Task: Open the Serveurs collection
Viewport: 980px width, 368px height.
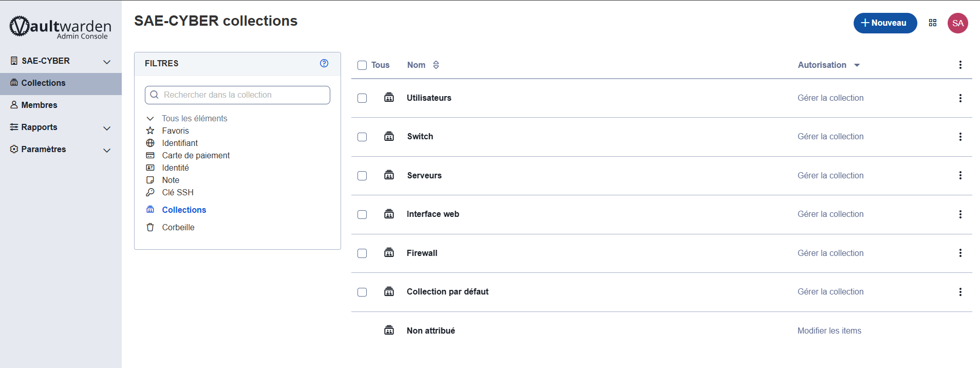Action: click(x=424, y=175)
